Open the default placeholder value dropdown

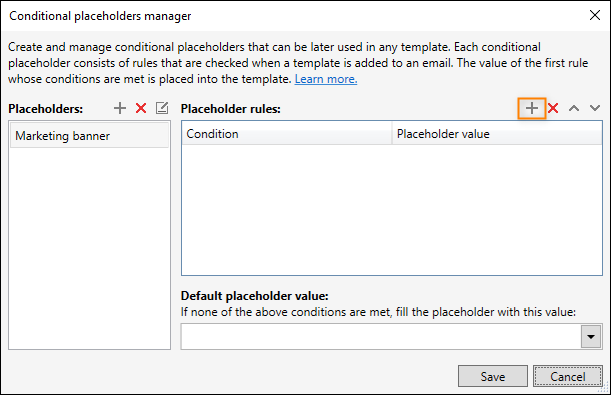(x=591, y=337)
